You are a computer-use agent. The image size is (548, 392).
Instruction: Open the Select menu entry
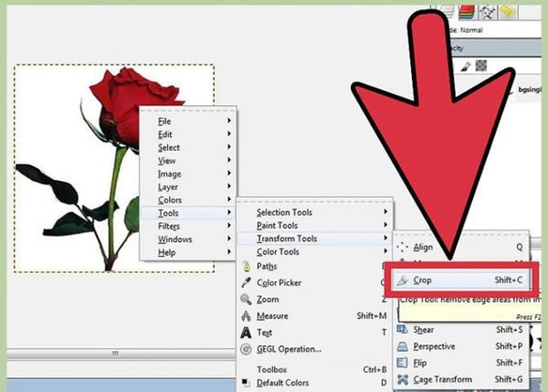(188, 147)
